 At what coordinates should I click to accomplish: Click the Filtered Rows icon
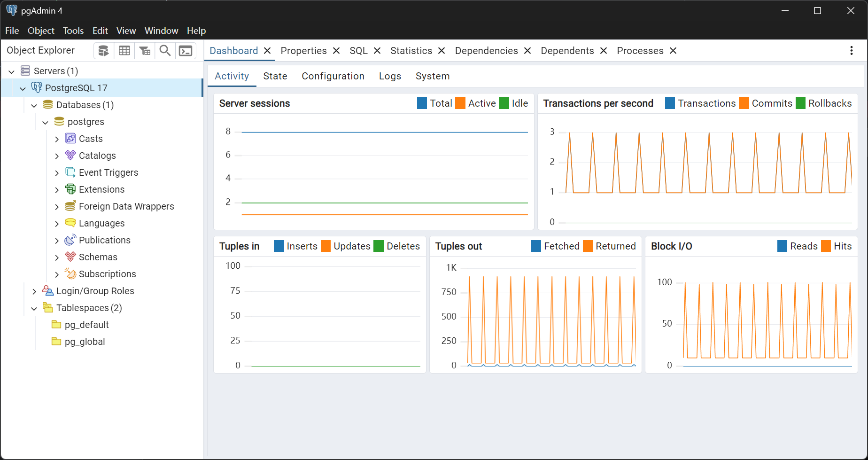145,51
